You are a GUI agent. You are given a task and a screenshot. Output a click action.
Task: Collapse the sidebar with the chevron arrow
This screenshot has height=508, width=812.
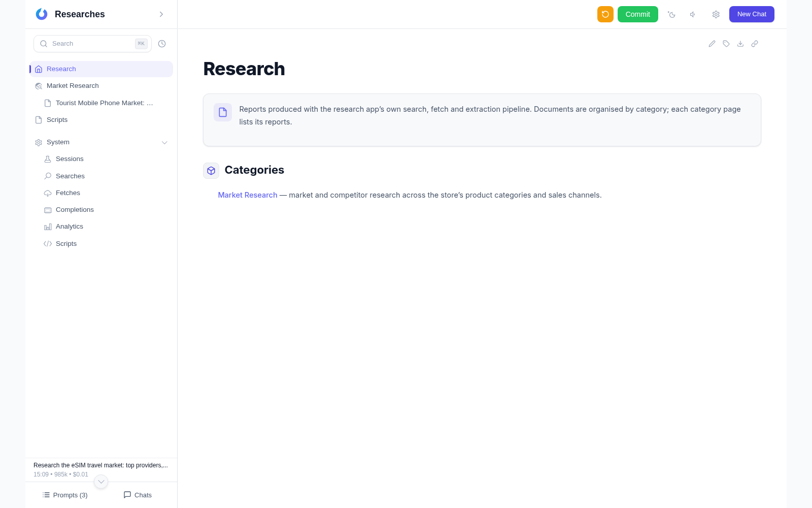(161, 14)
